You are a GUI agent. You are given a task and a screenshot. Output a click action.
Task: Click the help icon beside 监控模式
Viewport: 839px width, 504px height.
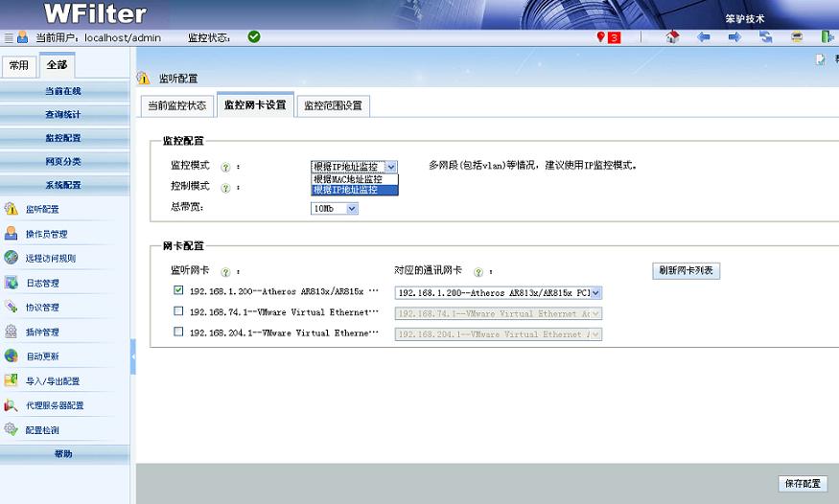(x=225, y=166)
